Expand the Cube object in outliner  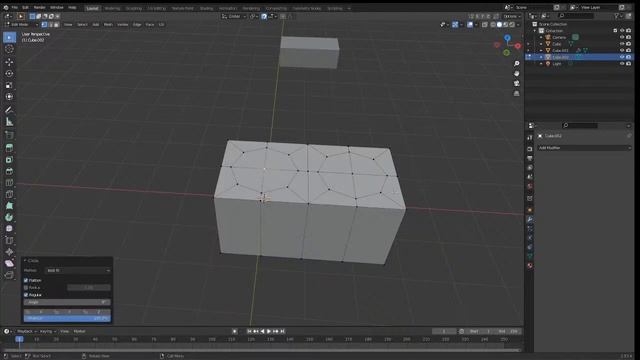[541, 44]
